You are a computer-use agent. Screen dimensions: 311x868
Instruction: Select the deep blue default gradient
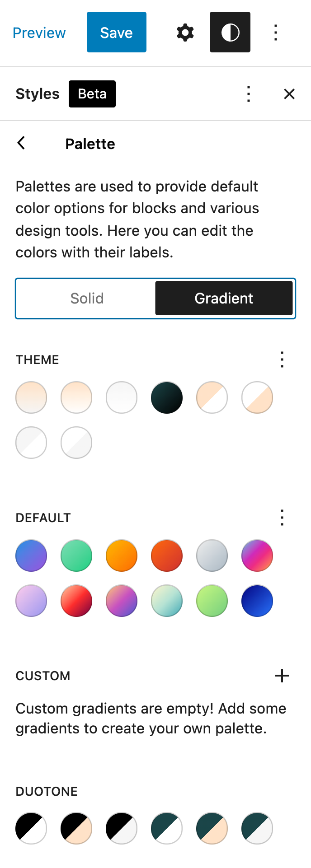257,601
